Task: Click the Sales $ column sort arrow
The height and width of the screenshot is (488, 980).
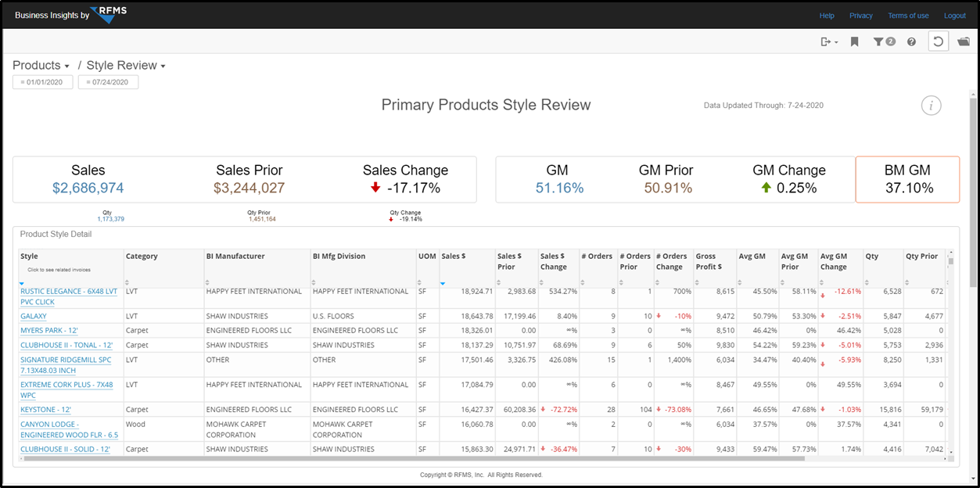Action: pyautogui.click(x=443, y=283)
